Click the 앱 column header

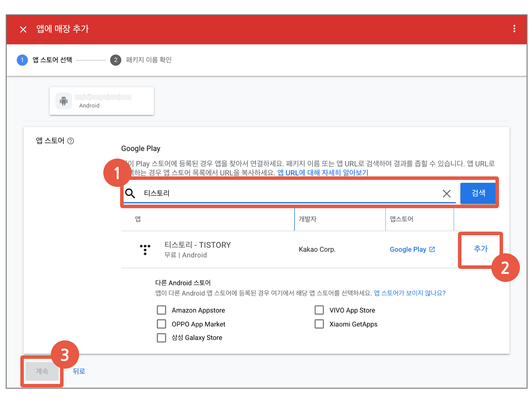(x=138, y=219)
